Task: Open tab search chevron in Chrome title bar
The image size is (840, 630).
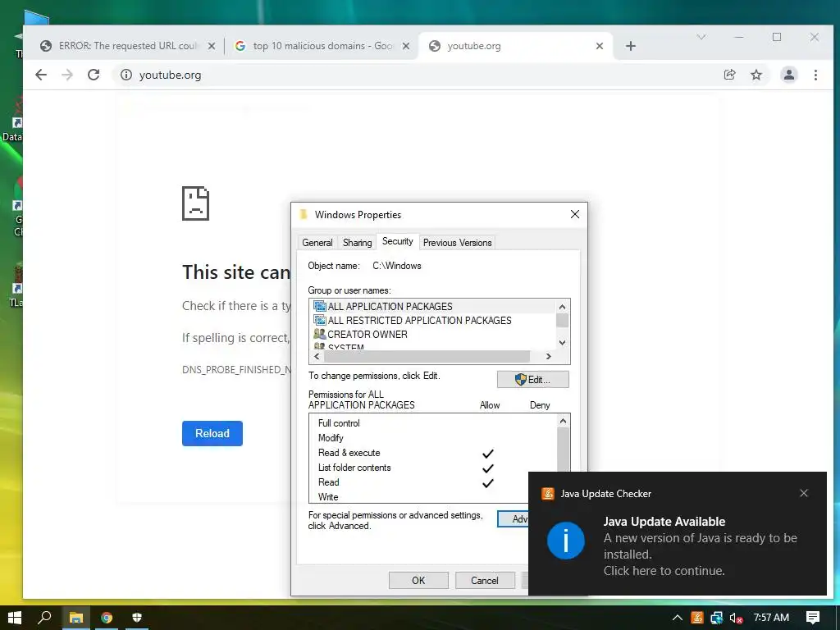Action: click(x=701, y=37)
